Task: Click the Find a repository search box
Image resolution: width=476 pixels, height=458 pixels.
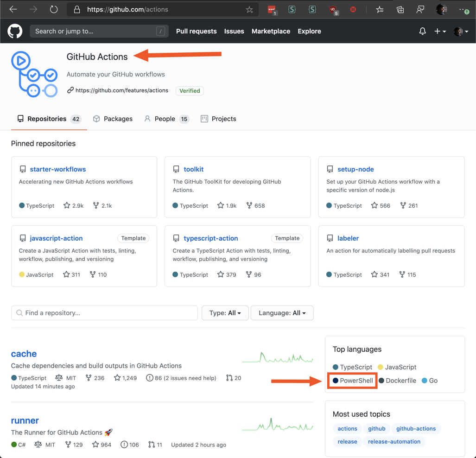Action: pyautogui.click(x=104, y=313)
